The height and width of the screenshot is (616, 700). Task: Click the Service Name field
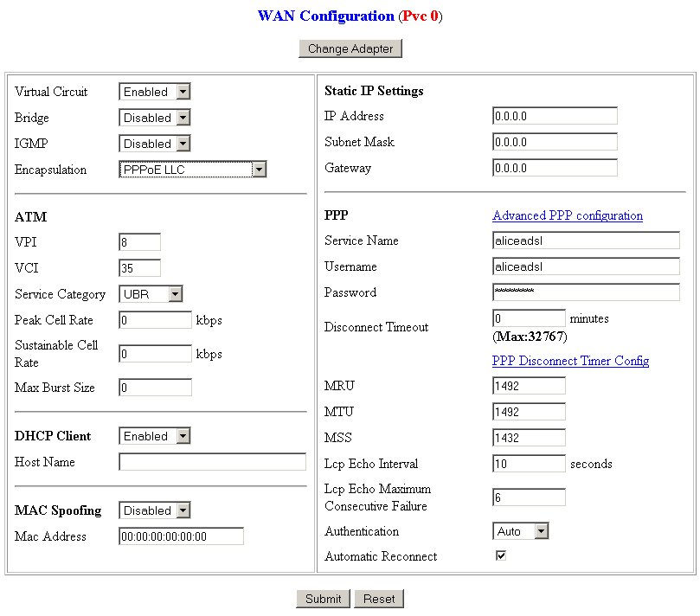pyautogui.click(x=586, y=241)
